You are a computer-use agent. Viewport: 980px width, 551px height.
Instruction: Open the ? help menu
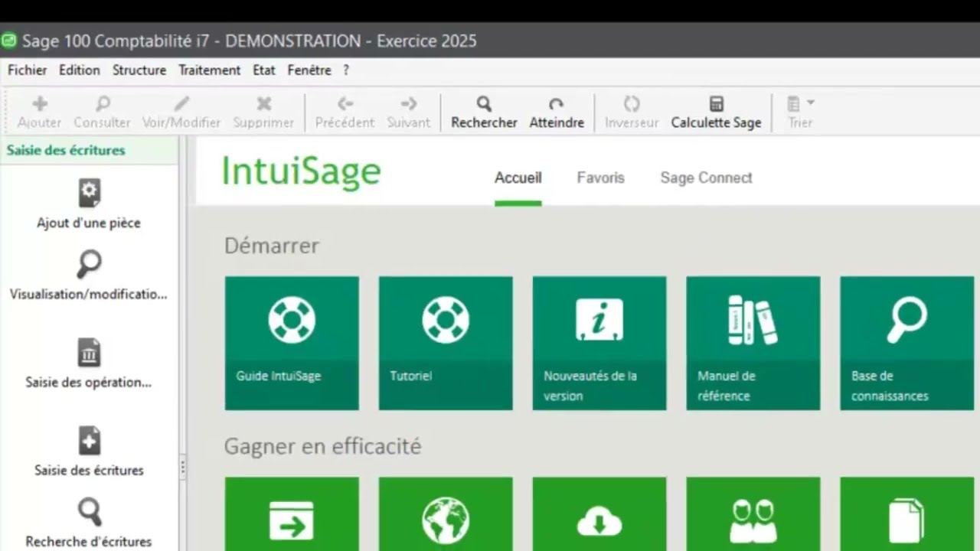(x=346, y=70)
